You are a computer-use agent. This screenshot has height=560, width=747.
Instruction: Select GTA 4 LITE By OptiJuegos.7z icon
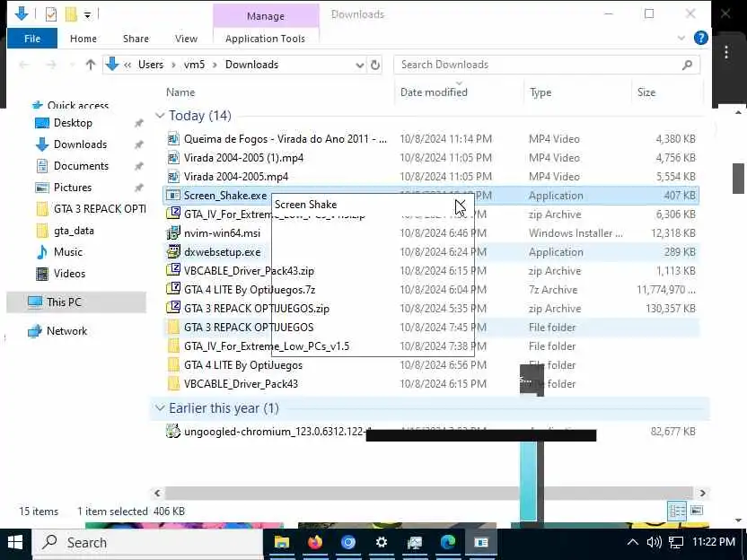click(x=173, y=290)
